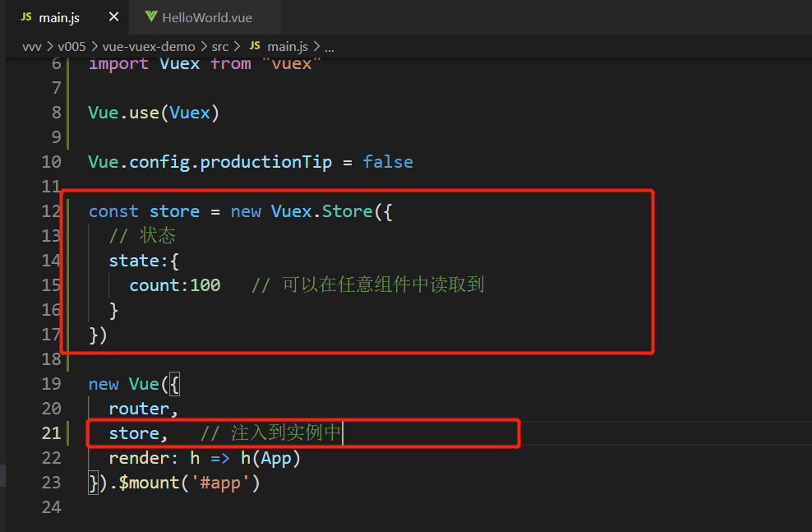Place cursor on 'Vuex.Store' text
This screenshot has width=812, height=532.
pyautogui.click(x=321, y=211)
